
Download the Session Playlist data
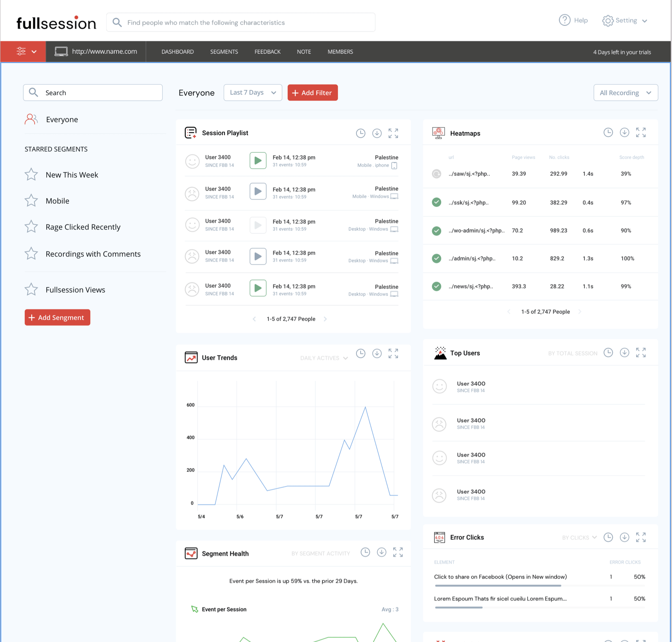click(377, 133)
